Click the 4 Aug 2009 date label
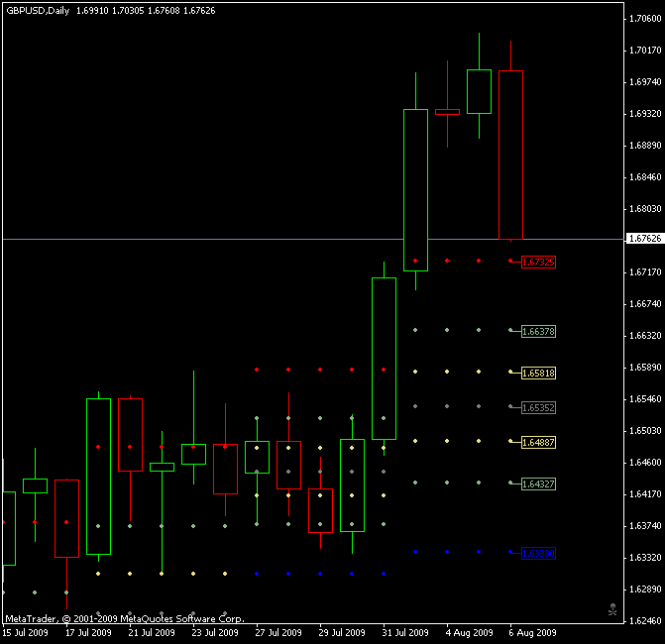Image resolution: width=665 pixels, height=644 pixels. point(469,632)
